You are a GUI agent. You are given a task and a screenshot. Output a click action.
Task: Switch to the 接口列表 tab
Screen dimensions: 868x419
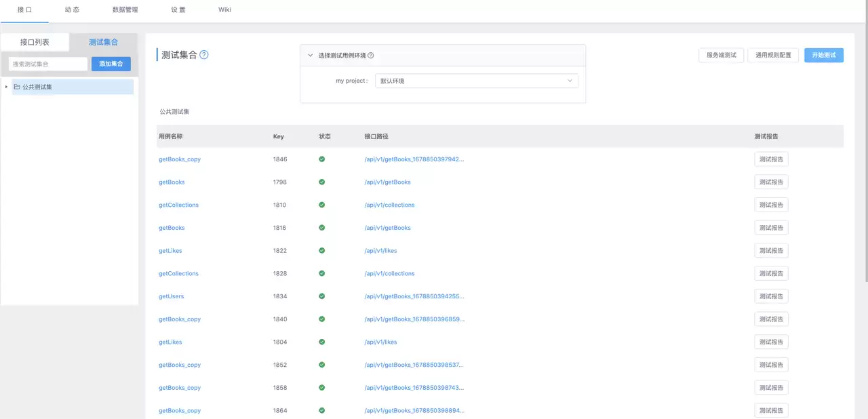pos(35,42)
